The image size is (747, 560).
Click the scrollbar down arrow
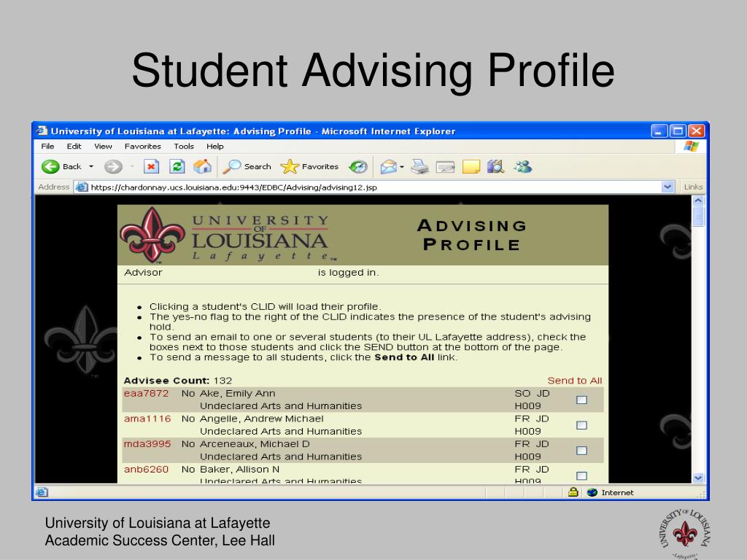pos(698,478)
